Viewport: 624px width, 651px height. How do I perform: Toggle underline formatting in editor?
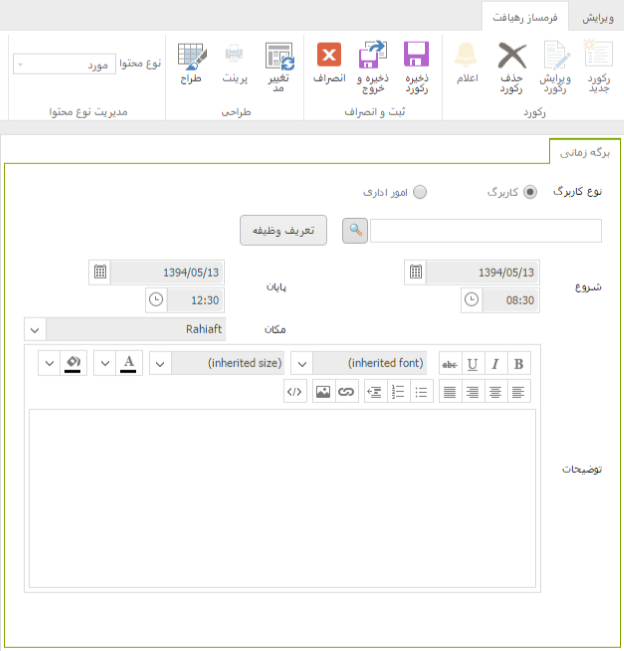[x=472, y=364]
